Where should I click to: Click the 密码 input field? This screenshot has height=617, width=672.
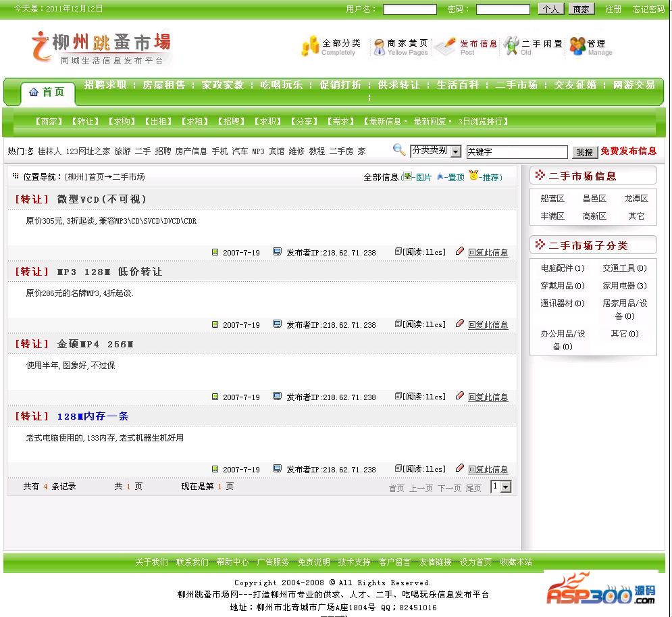503,9
